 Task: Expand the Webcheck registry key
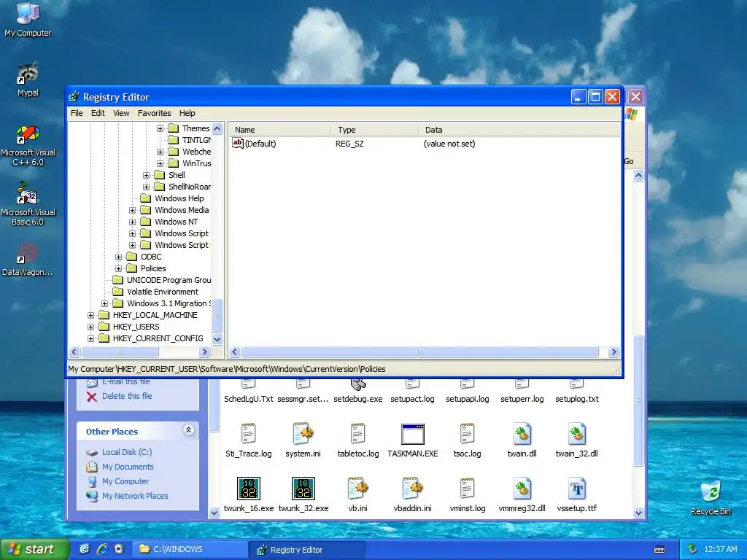point(160,152)
